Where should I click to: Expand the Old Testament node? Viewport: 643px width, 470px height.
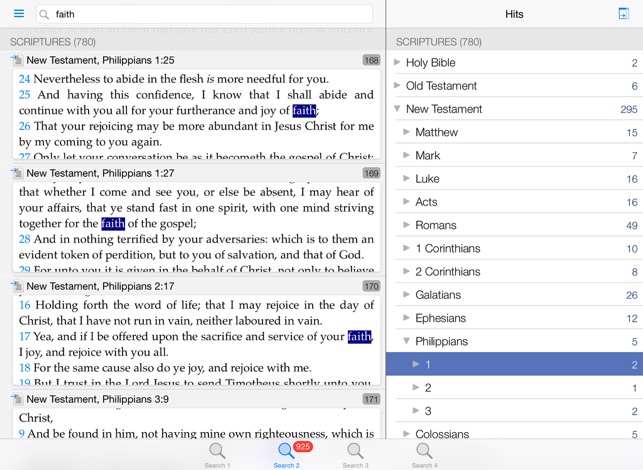point(397,85)
